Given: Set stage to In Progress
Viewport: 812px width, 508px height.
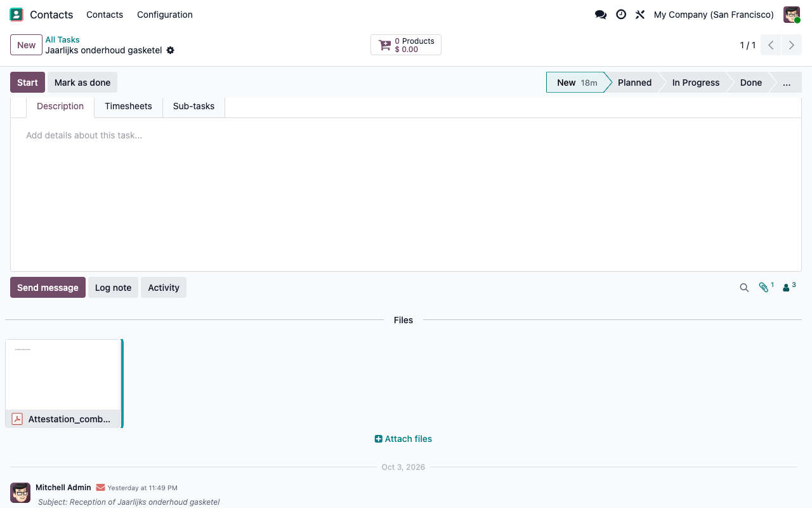Looking at the screenshot, I should (x=695, y=83).
